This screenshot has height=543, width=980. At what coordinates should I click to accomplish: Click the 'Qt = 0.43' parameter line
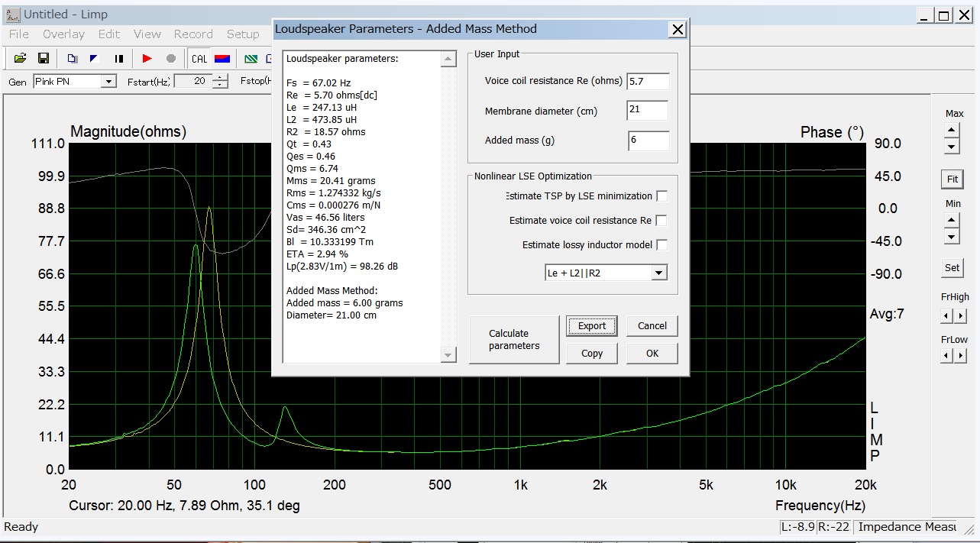(x=309, y=144)
